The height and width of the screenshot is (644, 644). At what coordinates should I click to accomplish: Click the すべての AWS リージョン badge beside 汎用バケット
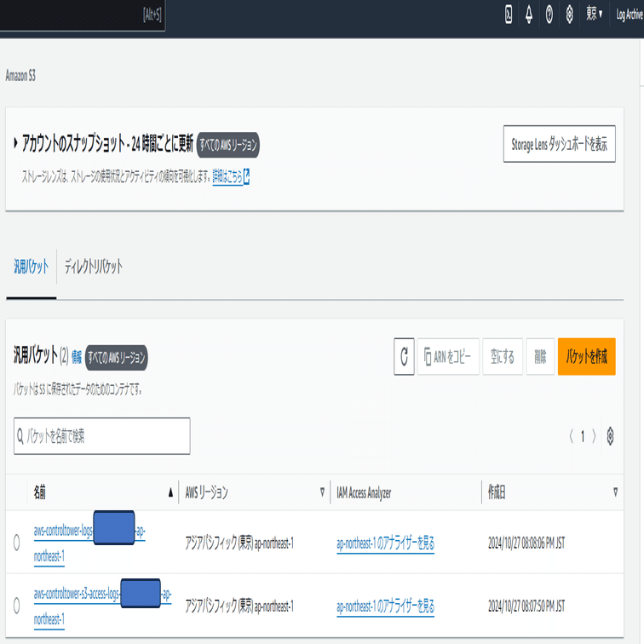click(x=117, y=357)
